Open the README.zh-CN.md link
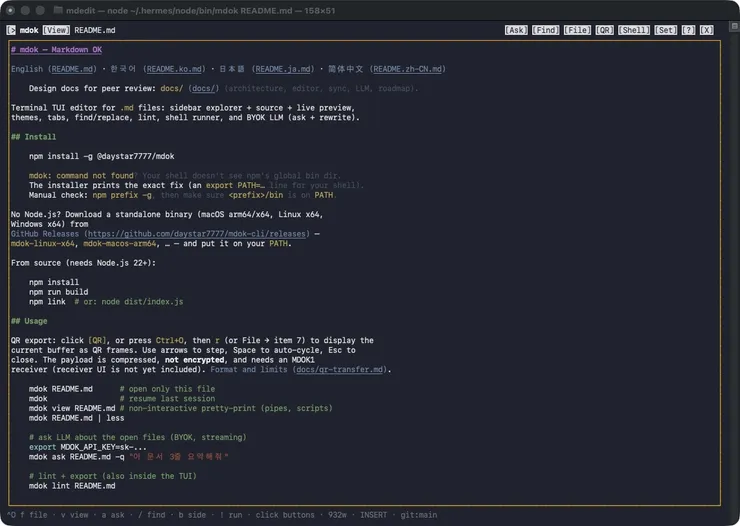740x526 pixels. coord(408,69)
